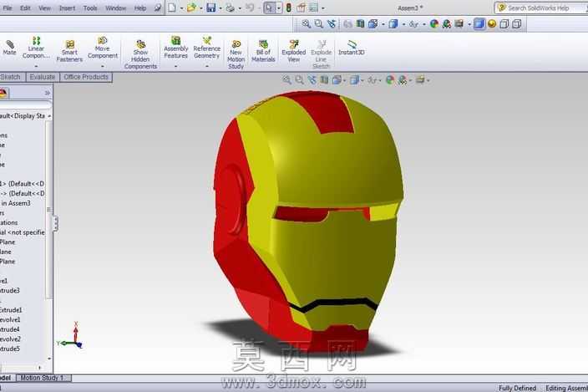Viewport: 588px width, 392px height.
Task: Open the Tools menu
Action: [x=90, y=8]
